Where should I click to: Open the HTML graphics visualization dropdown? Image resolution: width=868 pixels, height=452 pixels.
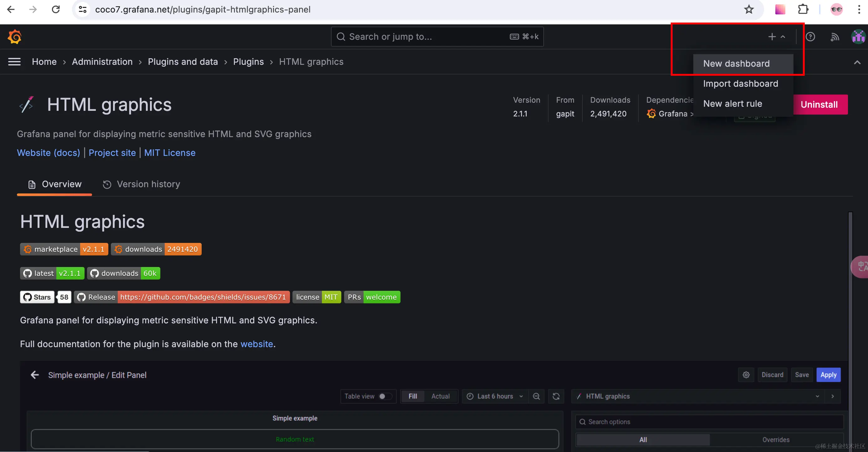tap(698, 396)
